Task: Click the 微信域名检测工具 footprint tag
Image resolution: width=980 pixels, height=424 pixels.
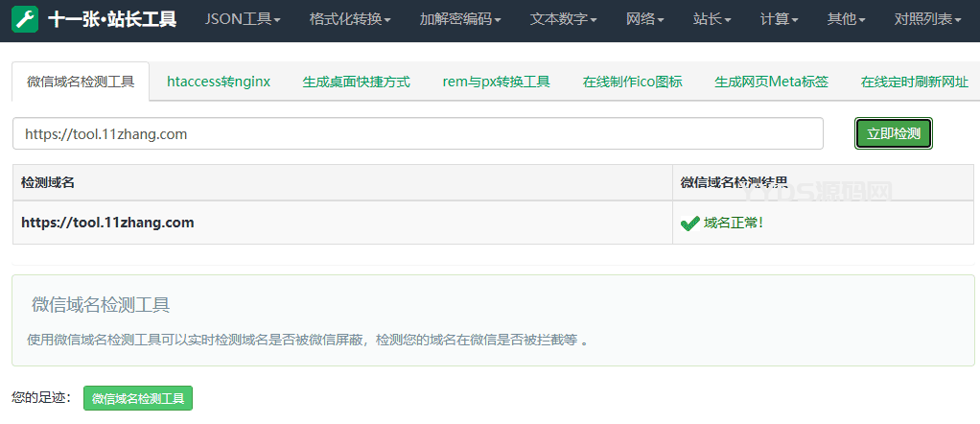Action: pos(138,398)
